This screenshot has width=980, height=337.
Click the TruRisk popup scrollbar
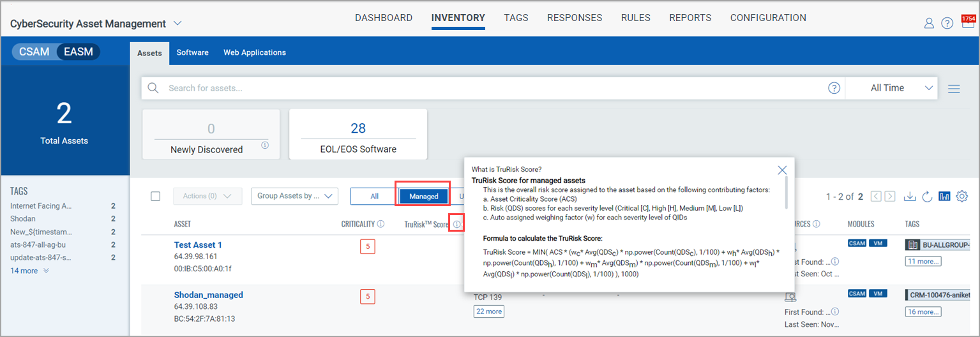tap(787, 193)
